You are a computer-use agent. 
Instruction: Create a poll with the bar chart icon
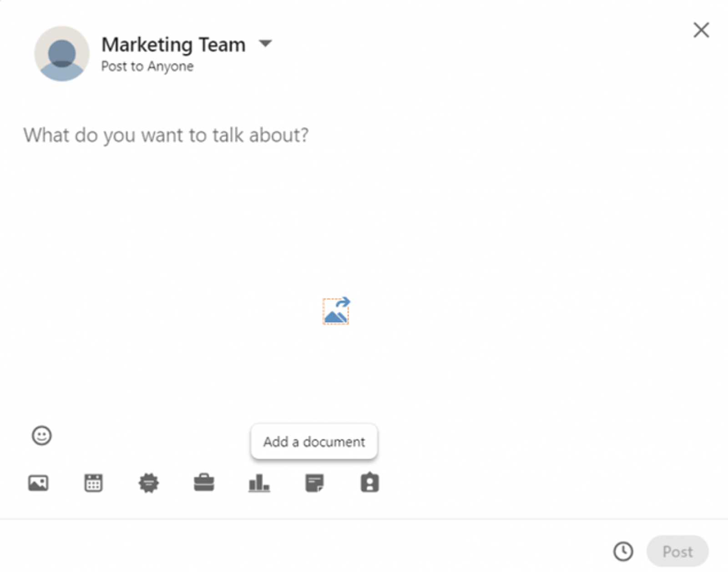pyautogui.click(x=259, y=483)
